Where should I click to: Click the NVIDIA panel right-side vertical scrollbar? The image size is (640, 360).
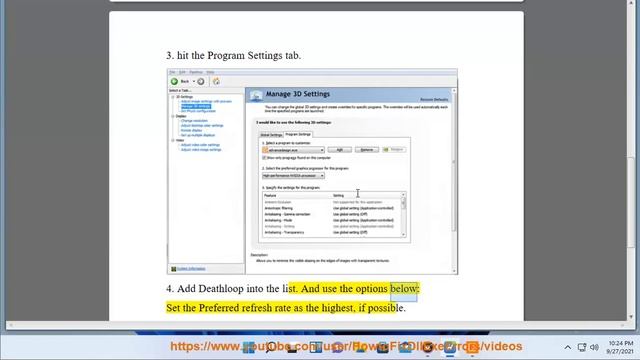(x=454, y=180)
